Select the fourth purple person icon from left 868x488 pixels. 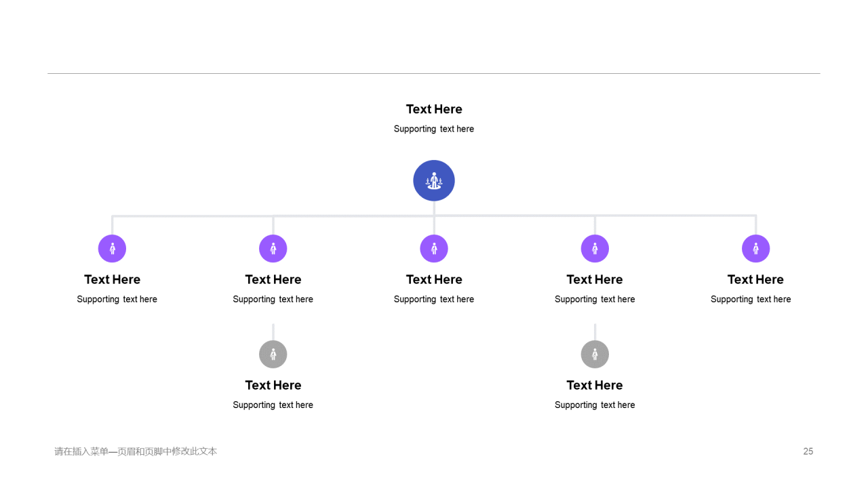pyautogui.click(x=595, y=249)
